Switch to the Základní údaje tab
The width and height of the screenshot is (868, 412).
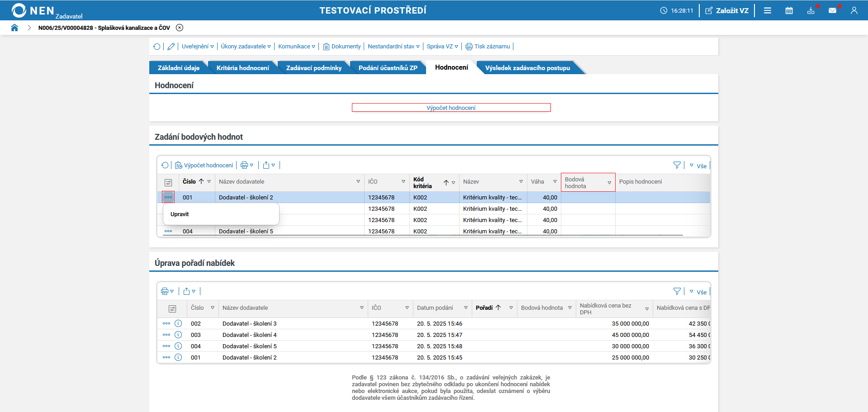point(179,68)
